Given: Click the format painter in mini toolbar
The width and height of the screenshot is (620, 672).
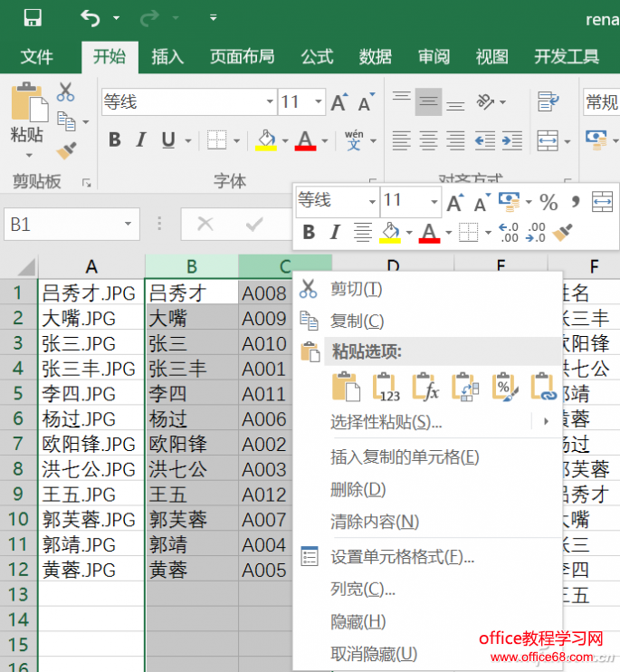Looking at the screenshot, I should (562, 233).
